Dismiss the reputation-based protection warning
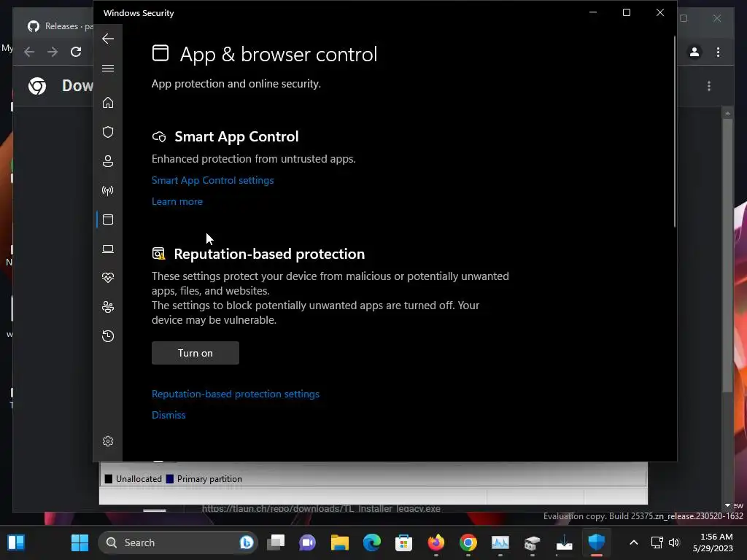The image size is (747, 560). 169,415
